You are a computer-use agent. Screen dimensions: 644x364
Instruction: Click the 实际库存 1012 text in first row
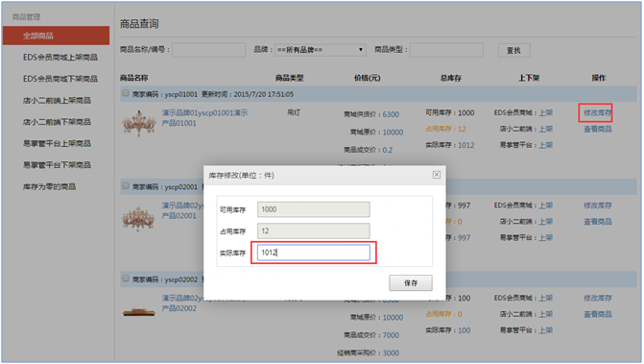pyautogui.click(x=450, y=145)
